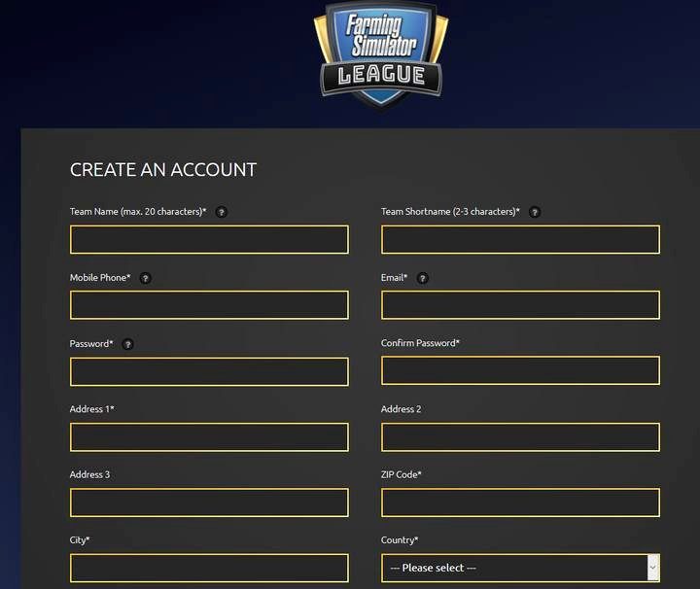
Task: Click the Email help question mark
Action: click(x=422, y=278)
